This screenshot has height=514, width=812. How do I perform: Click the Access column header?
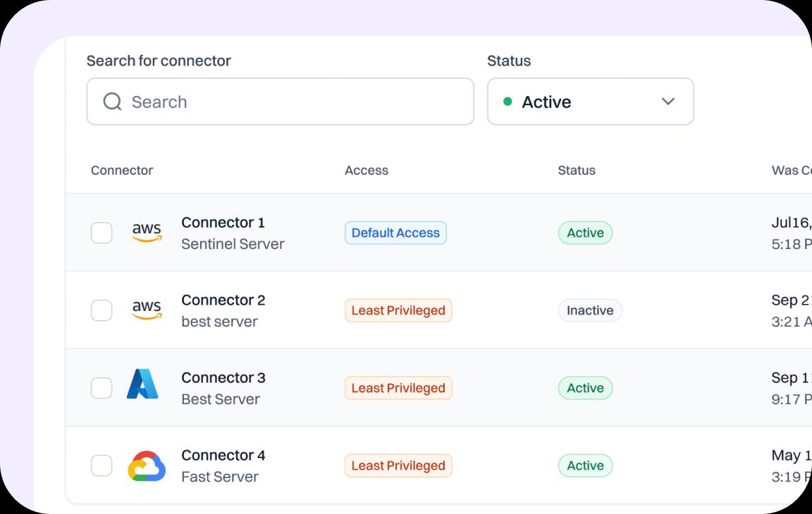366,170
